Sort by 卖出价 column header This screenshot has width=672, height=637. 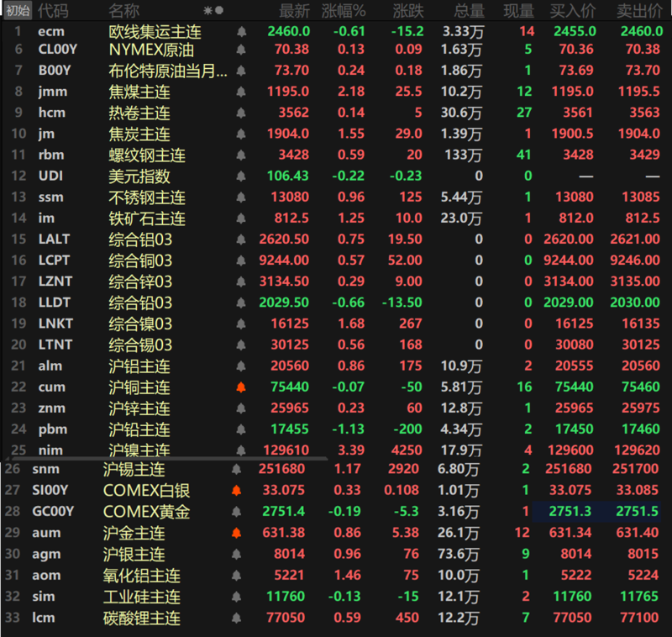coord(639,11)
